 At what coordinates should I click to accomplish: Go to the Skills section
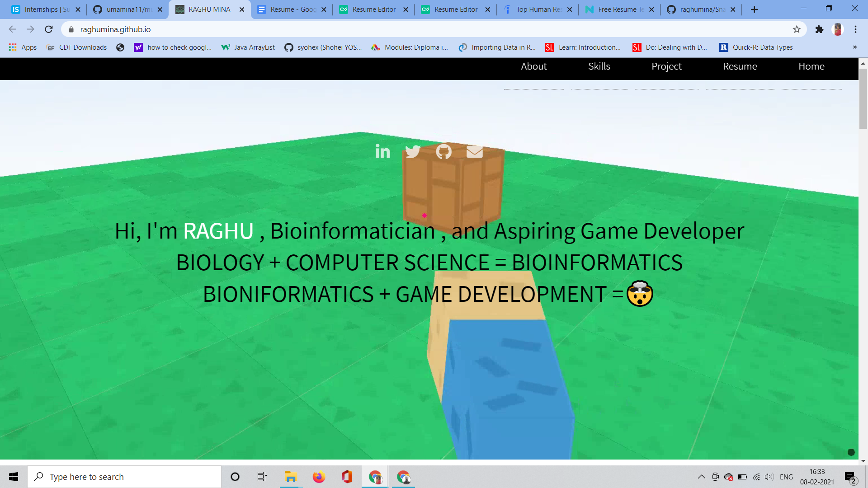599,66
